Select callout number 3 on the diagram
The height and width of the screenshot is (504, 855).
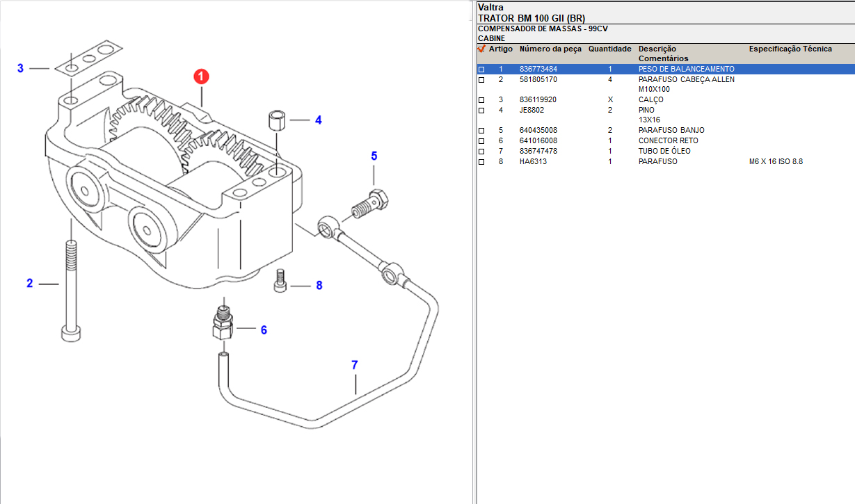[21, 68]
